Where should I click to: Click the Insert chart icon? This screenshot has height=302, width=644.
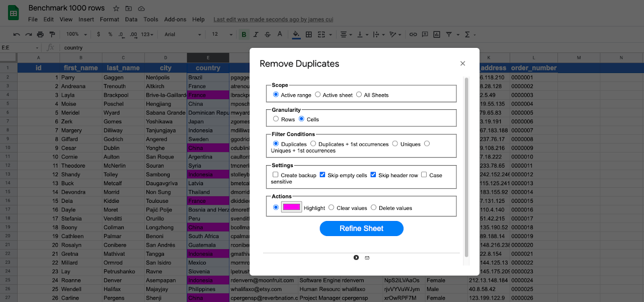(437, 34)
